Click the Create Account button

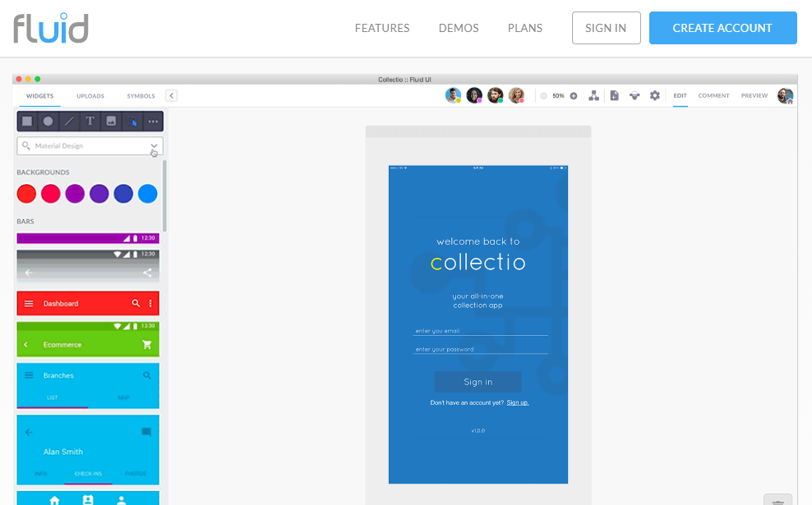point(723,28)
